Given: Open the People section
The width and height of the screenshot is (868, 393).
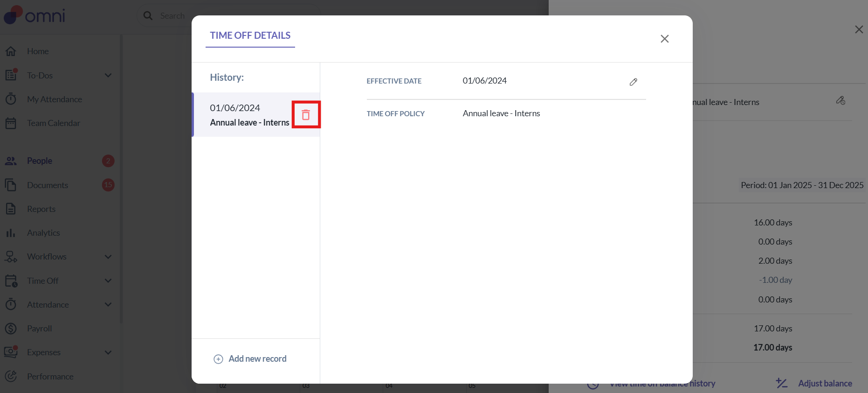Looking at the screenshot, I should click(40, 161).
